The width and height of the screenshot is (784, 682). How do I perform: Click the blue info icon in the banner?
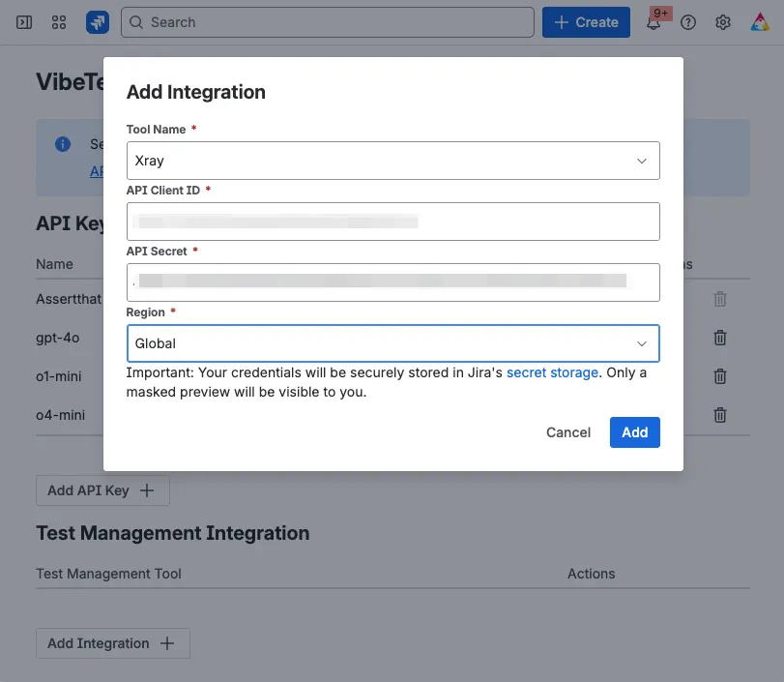(63, 144)
